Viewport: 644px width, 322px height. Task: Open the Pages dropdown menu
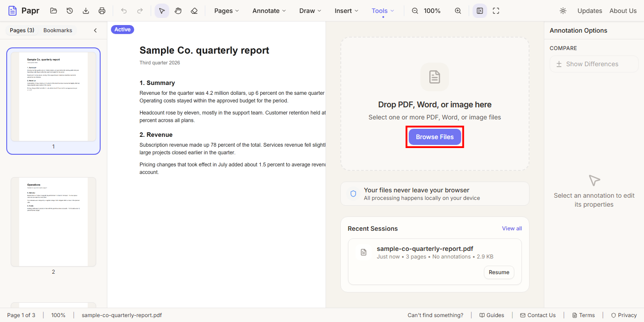pyautogui.click(x=227, y=11)
